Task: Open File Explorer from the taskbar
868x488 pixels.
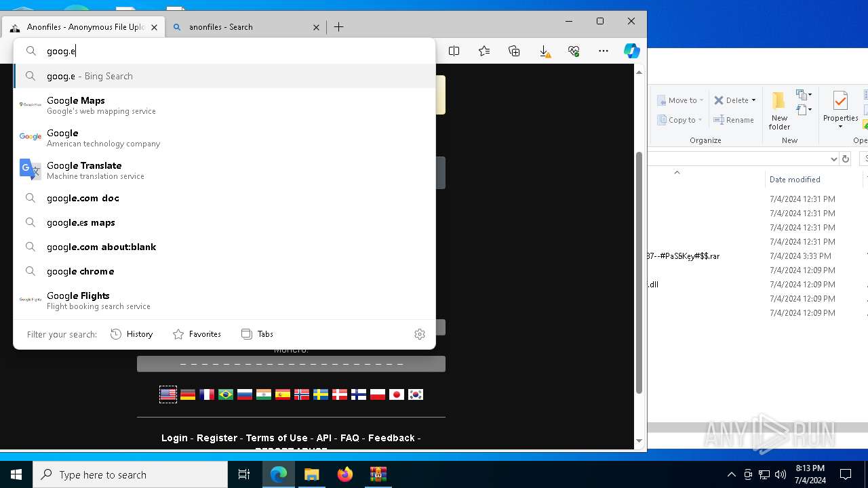Action: point(312,474)
